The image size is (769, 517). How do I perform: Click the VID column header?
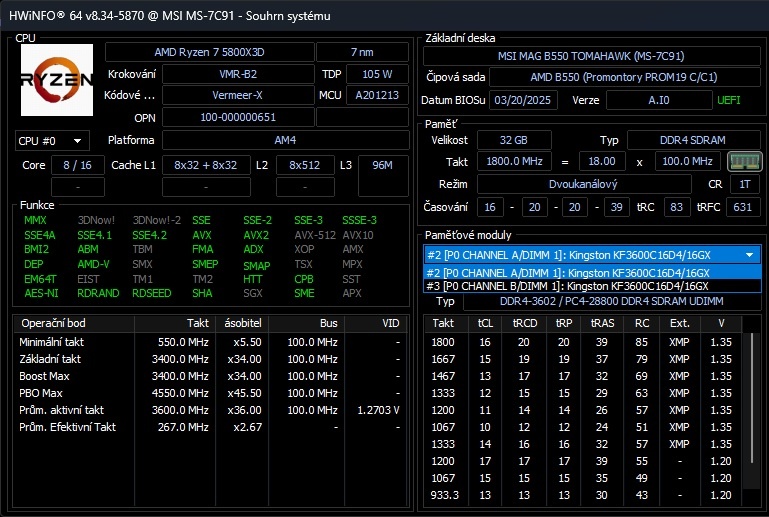390,324
